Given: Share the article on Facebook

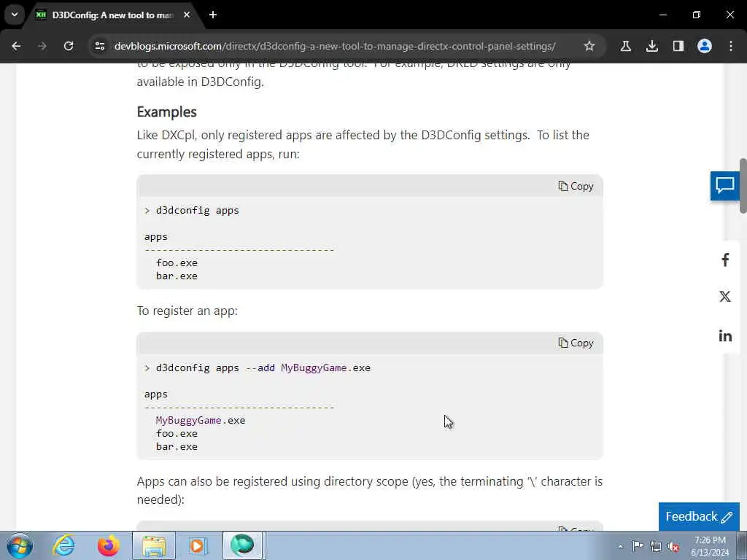Looking at the screenshot, I should coord(724,260).
